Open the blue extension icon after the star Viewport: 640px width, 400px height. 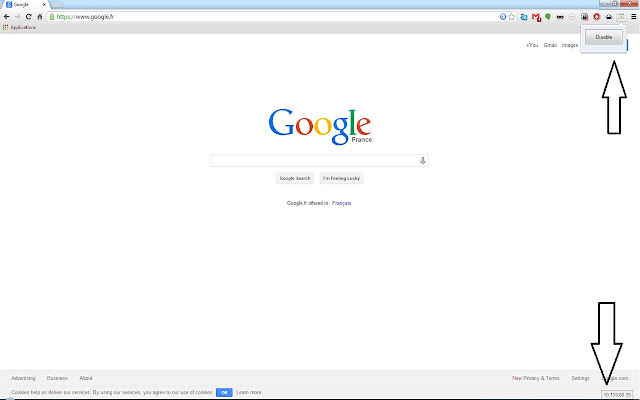(x=524, y=17)
